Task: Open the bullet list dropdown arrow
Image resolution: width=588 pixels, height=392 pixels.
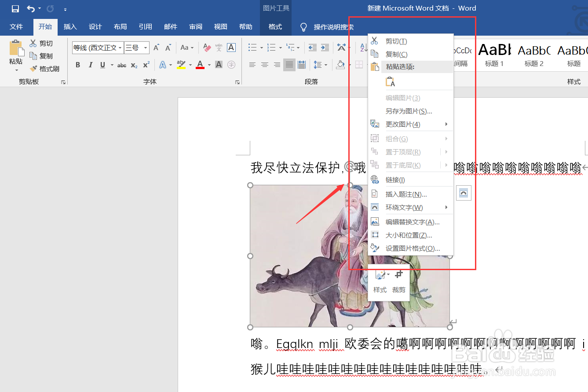Action: pyautogui.click(x=261, y=48)
